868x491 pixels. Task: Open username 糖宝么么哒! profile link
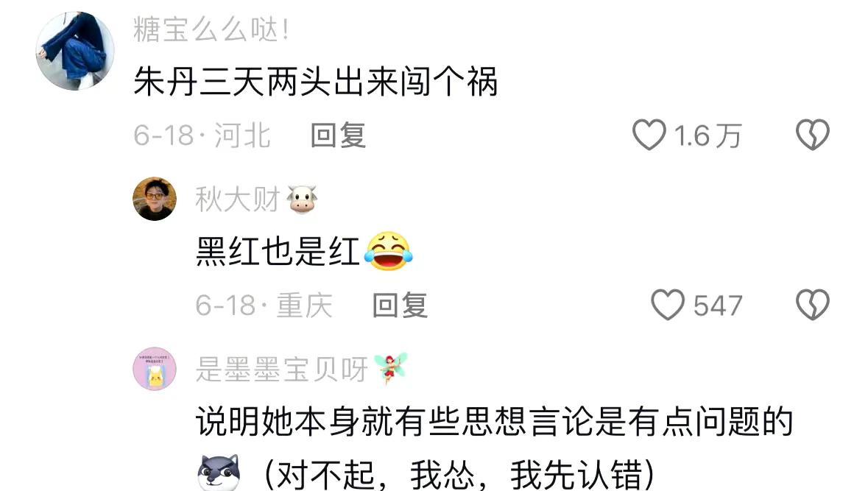pyautogui.click(x=211, y=29)
